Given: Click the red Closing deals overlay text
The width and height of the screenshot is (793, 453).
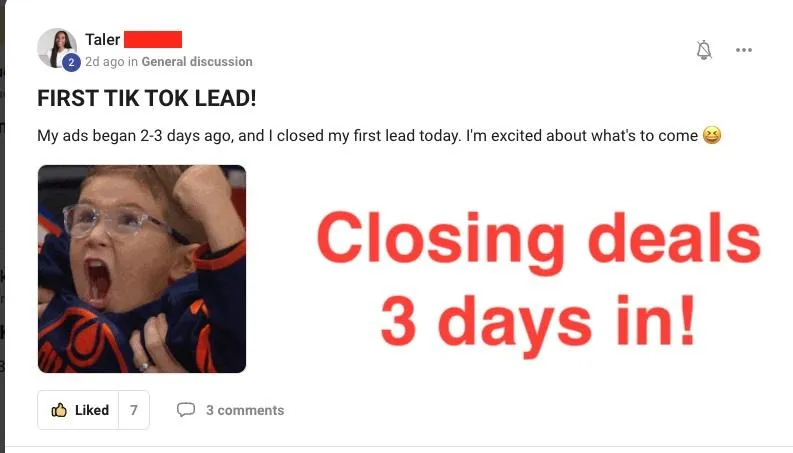Looking at the screenshot, I should [x=538, y=240].
